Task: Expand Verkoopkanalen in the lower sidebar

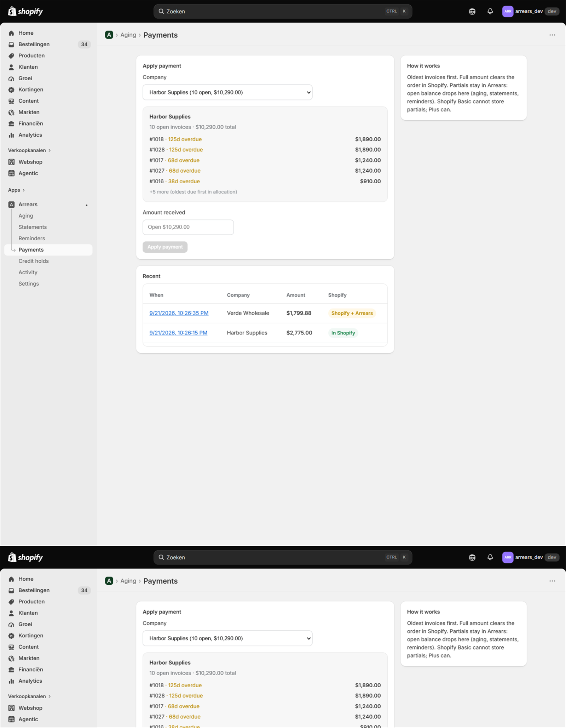Action: (x=29, y=697)
